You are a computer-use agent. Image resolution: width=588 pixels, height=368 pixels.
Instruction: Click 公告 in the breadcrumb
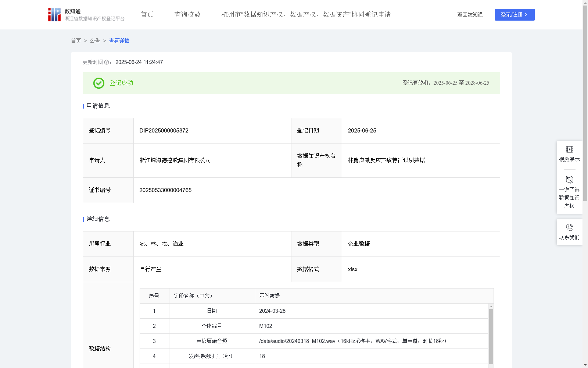pos(95,41)
